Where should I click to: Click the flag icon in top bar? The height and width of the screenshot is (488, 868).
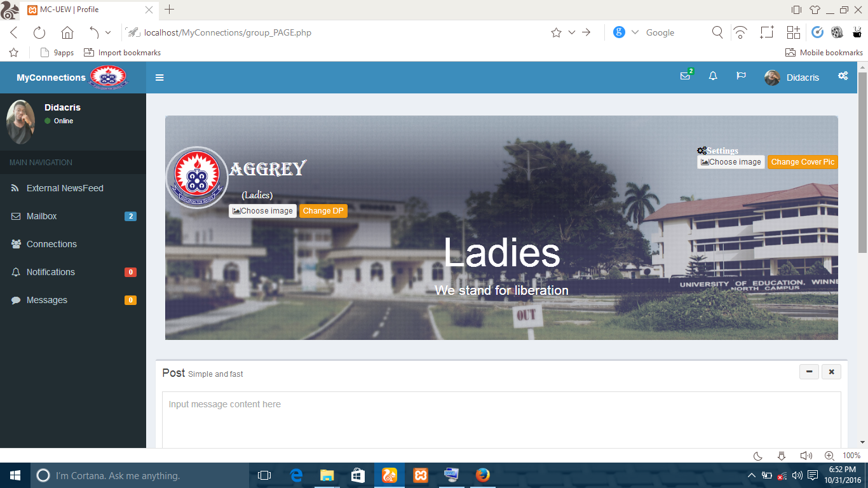click(741, 76)
